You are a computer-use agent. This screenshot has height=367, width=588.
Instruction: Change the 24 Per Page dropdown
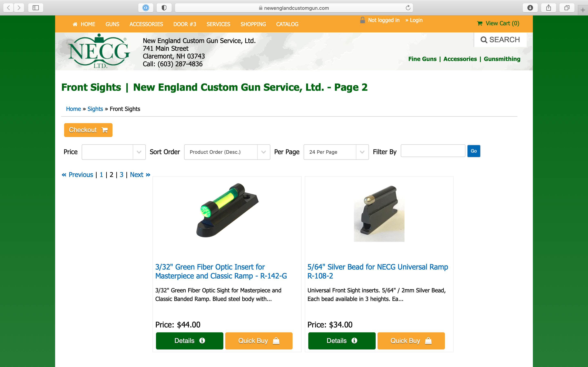click(x=336, y=152)
